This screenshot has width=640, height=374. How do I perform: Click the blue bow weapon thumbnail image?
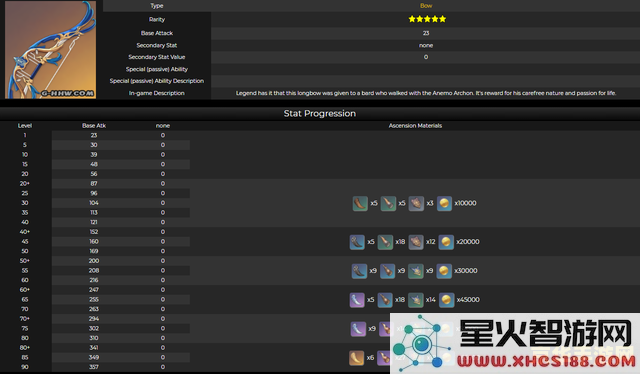tap(51, 49)
